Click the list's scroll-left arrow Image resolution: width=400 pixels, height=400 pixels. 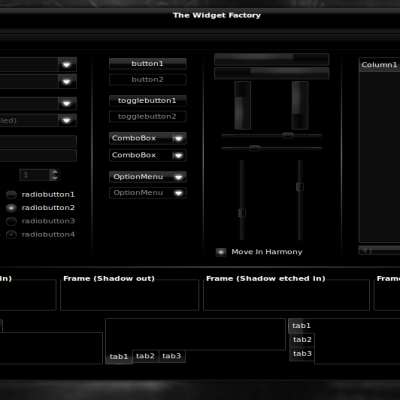coord(365,250)
